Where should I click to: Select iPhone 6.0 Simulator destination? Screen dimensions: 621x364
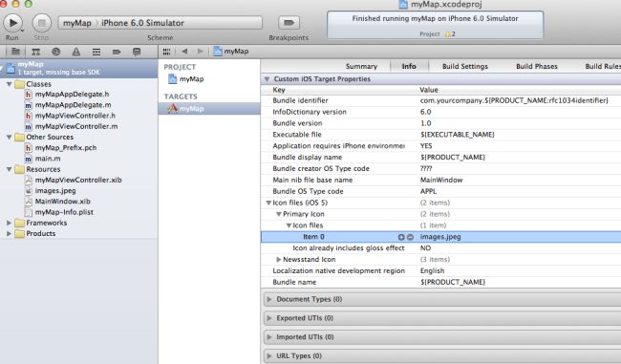coord(142,23)
